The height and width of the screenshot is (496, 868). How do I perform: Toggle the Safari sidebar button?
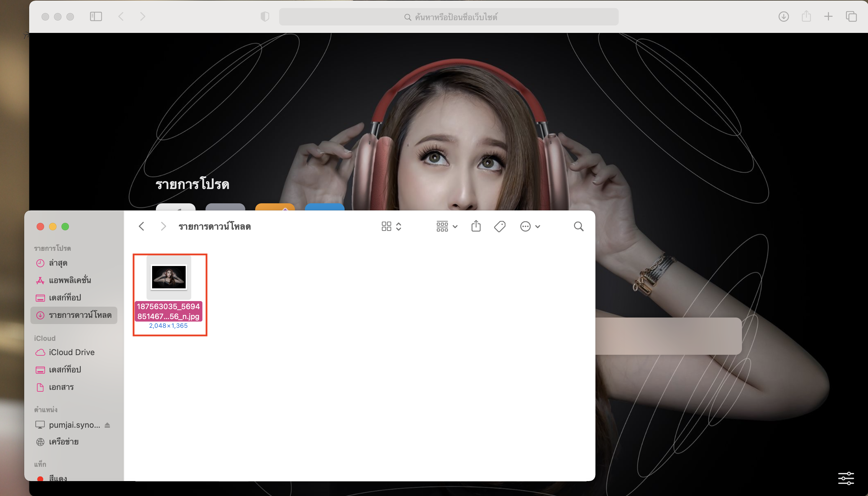click(x=96, y=16)
